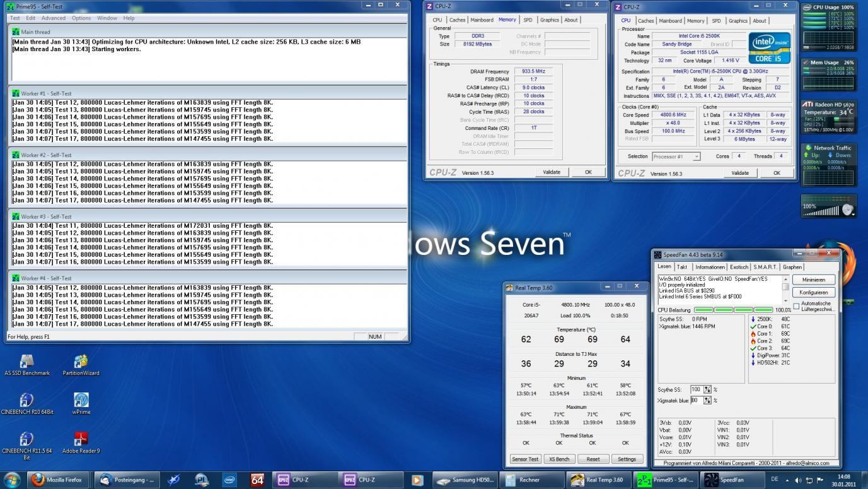868x489 pixels.
Task: Open the Edit menu in Prime95
Action: tap(30, 18)
